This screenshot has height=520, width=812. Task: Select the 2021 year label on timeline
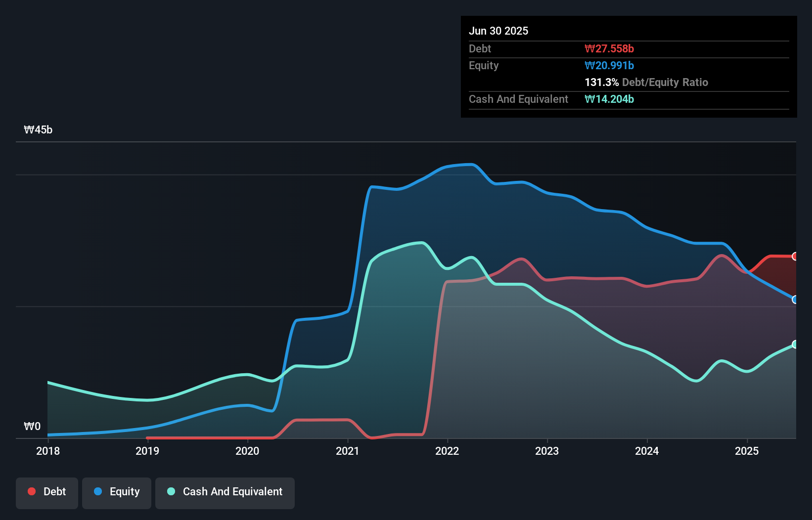point(348,451)
